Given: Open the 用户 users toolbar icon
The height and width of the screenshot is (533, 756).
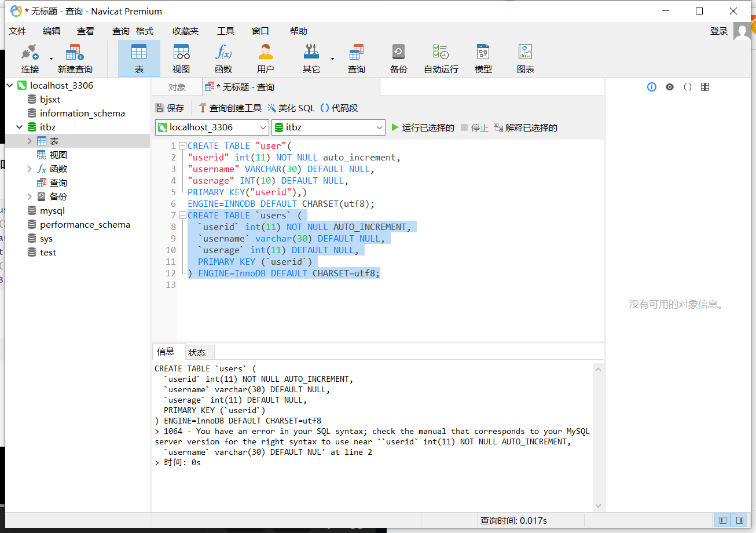Looking at the screenshot, I should pos(266,59).
